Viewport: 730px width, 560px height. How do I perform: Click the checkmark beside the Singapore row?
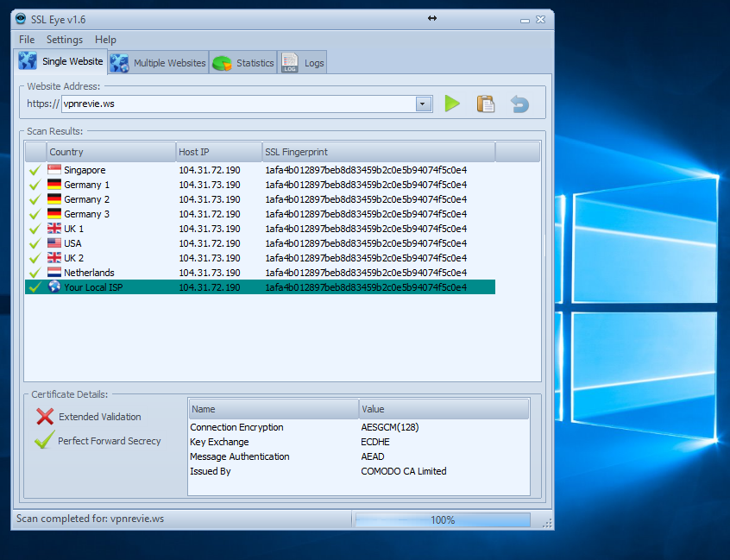(x=34, y=170)
